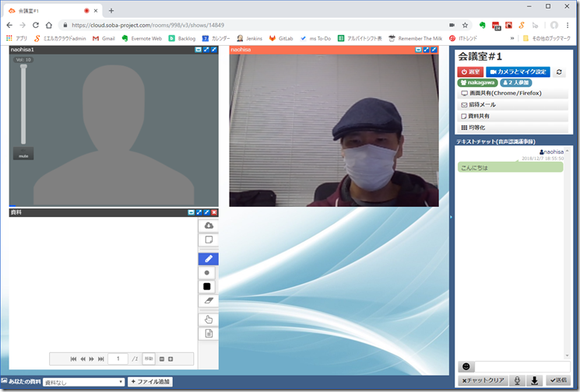Toggle the 2人参加 participants badge
Viewport: 580px width, 392px height.
click(515, 82)
